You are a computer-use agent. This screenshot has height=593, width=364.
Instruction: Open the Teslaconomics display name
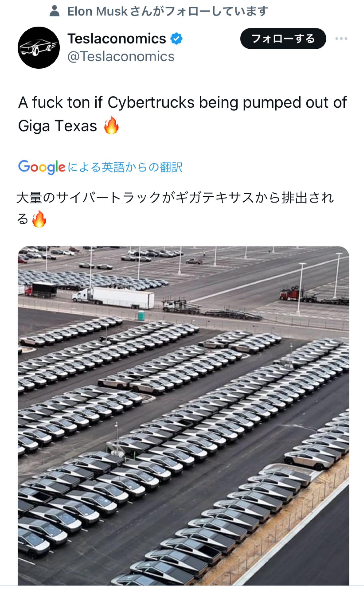[x=117, y=39]
